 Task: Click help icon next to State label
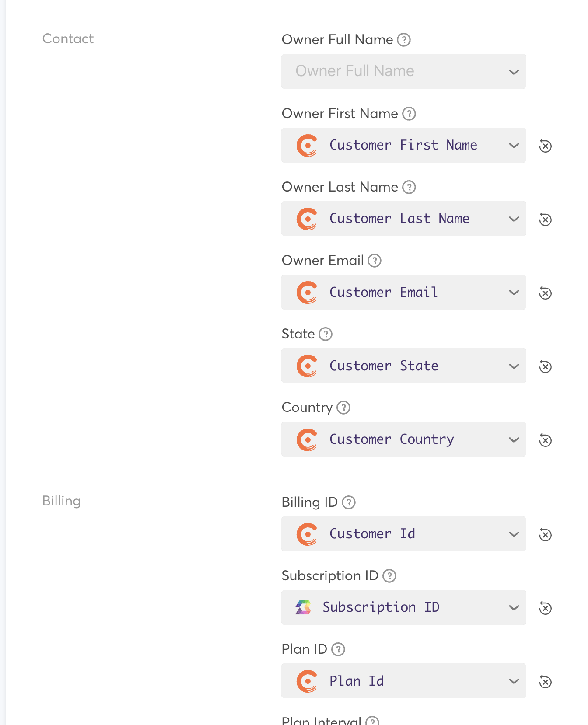tap(325, 334)
